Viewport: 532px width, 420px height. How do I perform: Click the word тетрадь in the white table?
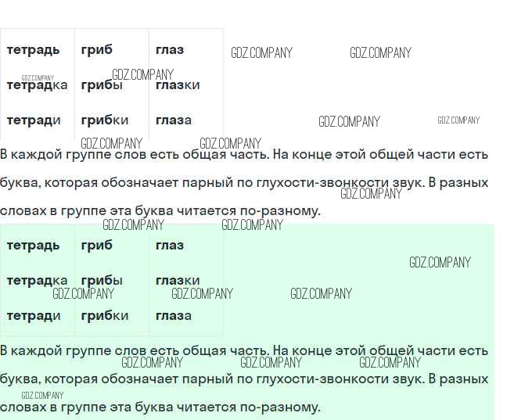[33, 50]
